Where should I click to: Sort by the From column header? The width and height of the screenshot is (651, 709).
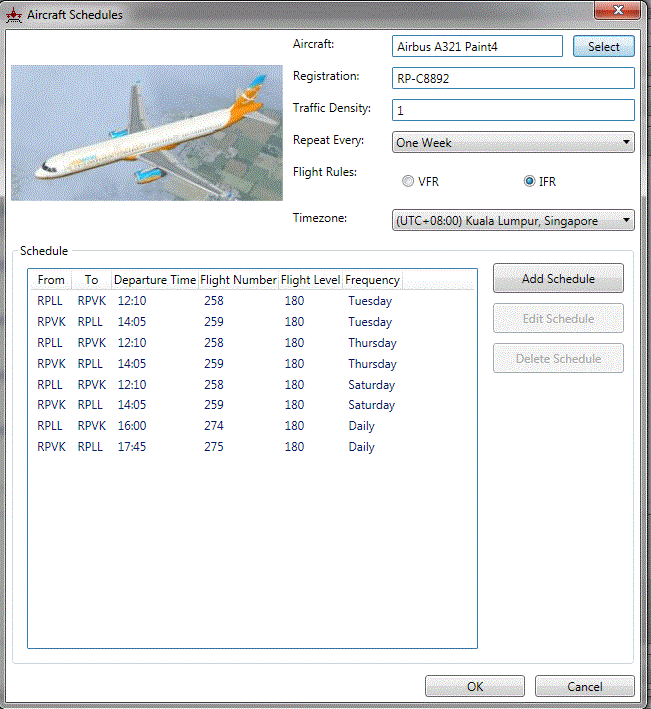pyautogui.click(x=51, y=280)
